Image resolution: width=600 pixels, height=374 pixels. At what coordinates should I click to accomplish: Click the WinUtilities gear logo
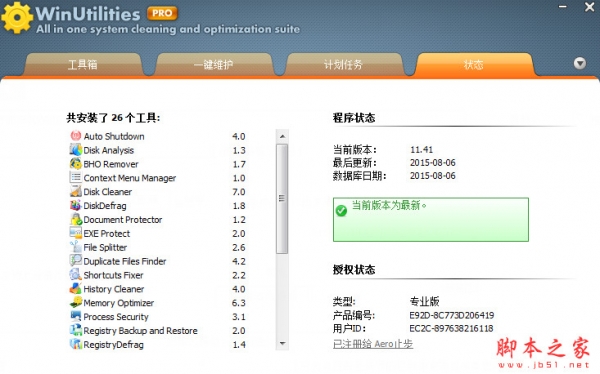(x=16, y=18)
